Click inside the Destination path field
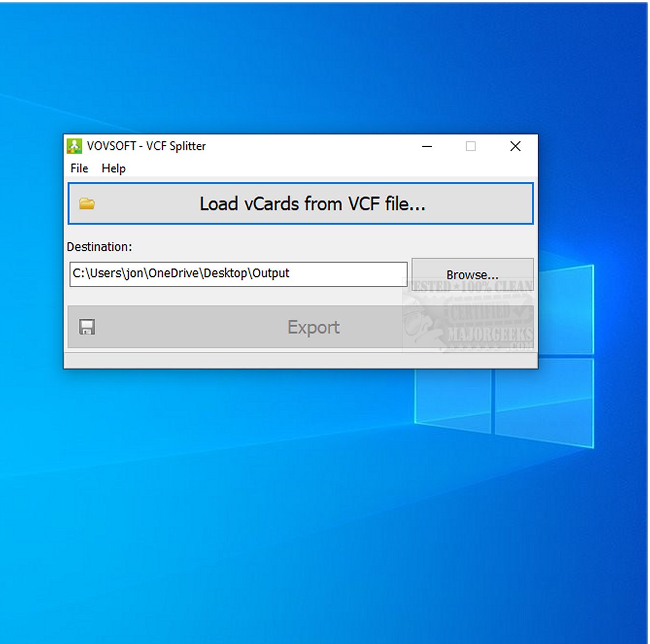Viewport: 650px width, 644px height. (237, 273)
